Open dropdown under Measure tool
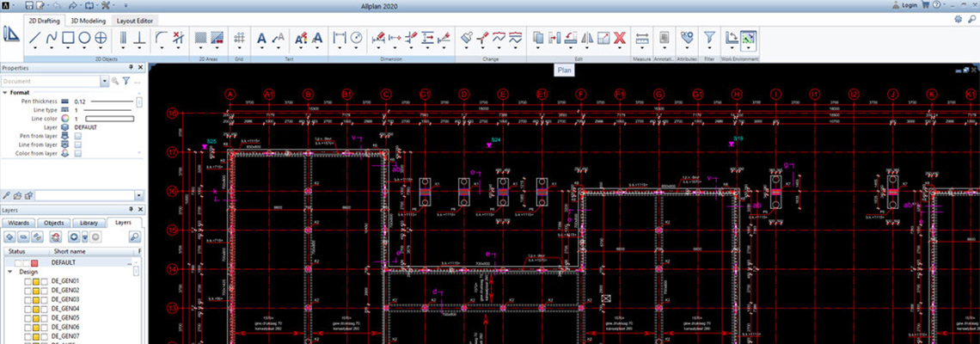This screenshot has width=980, height=344. pos(642,49)
